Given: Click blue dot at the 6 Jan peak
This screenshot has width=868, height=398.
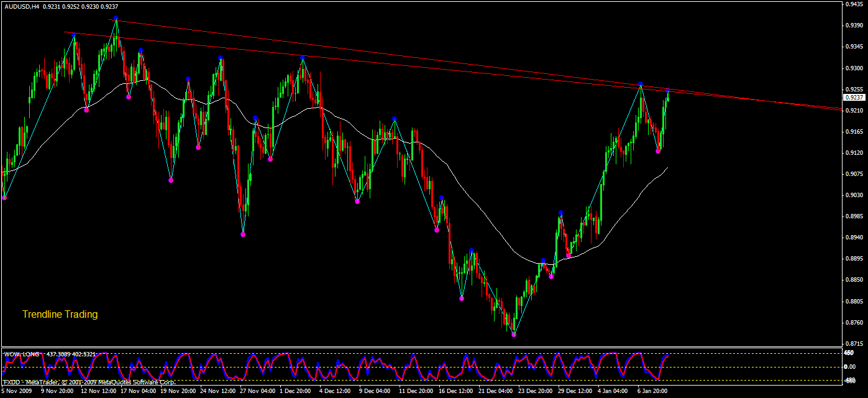Looking at the screenshot, I should click(x=641, y=84).
